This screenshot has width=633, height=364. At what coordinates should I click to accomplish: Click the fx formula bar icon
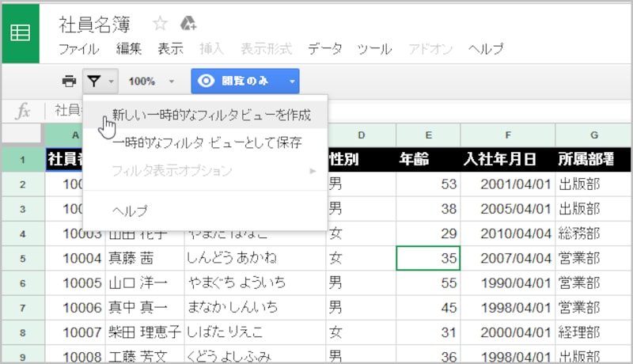pos(23,111)
